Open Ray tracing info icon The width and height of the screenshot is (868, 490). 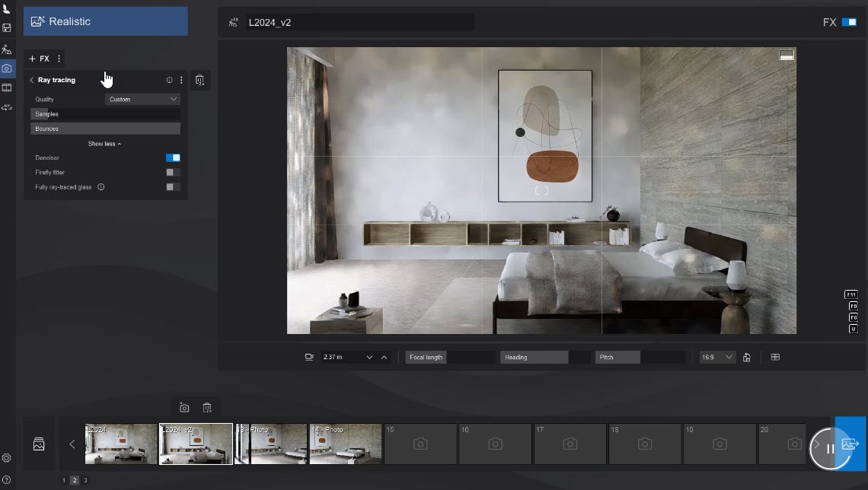pos(169,80)
